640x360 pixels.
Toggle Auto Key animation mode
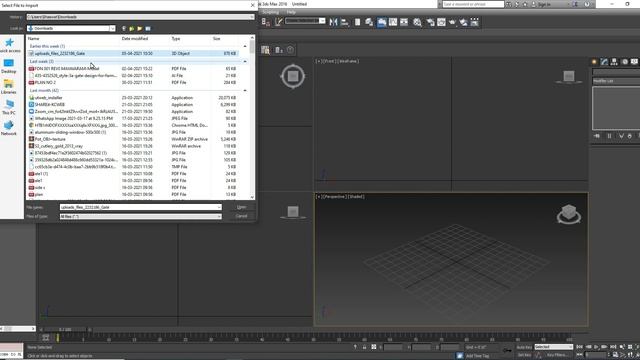(524, 347)
